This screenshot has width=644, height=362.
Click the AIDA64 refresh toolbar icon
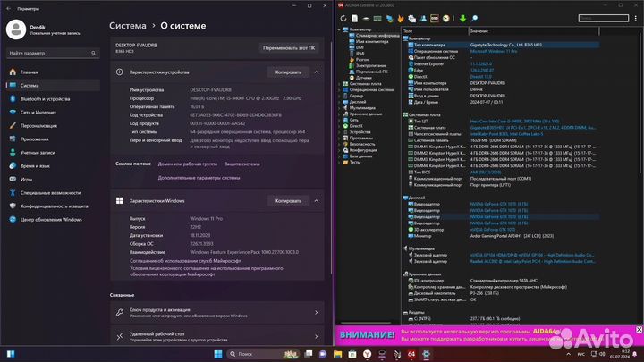343,19
